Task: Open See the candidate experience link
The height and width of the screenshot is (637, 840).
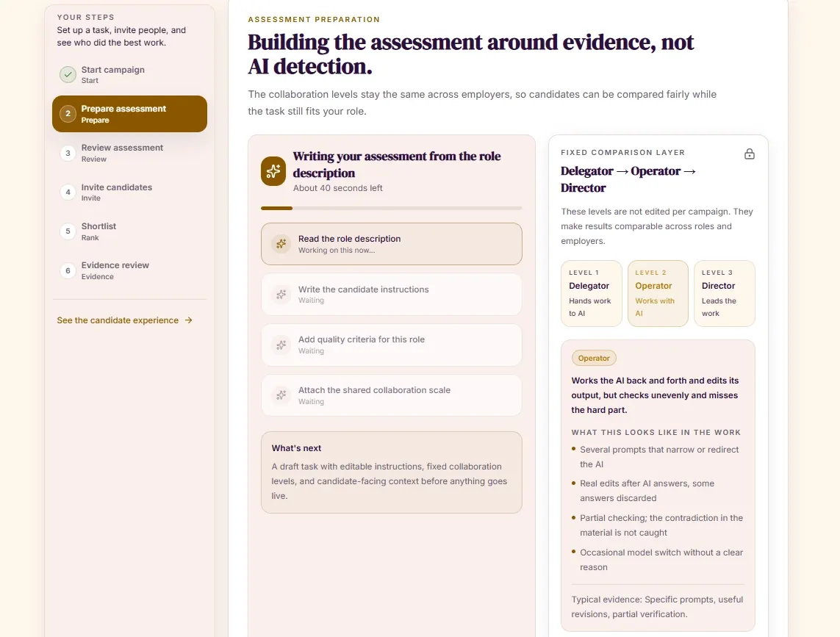Action: click(125, 320)
